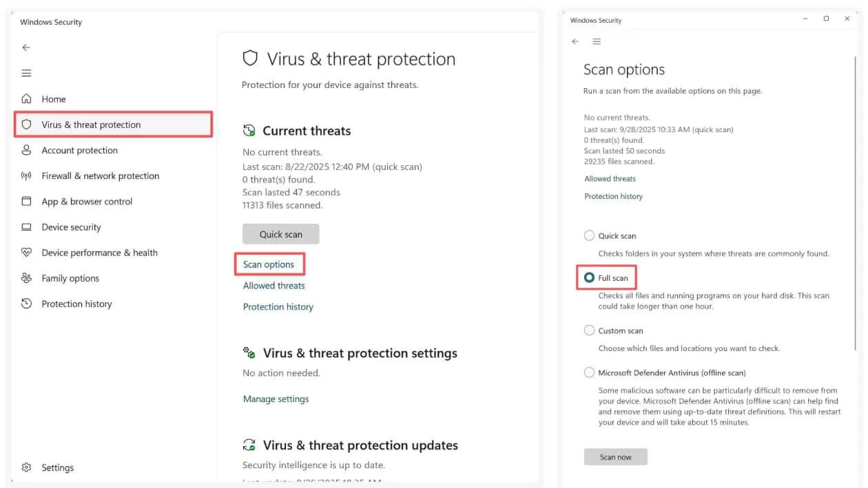Click the Account protection person icon
Image resolution: width=868 pixels, height=488 pixels.
[x=27, y=150]
